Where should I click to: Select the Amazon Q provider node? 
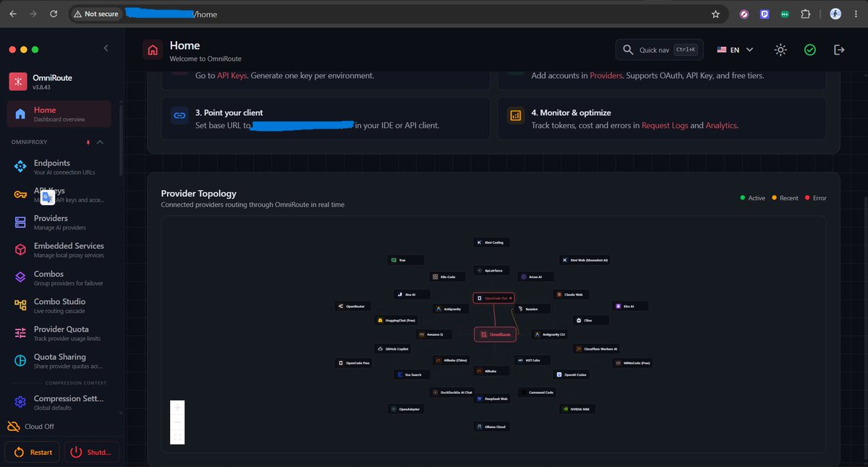(434, 335)
